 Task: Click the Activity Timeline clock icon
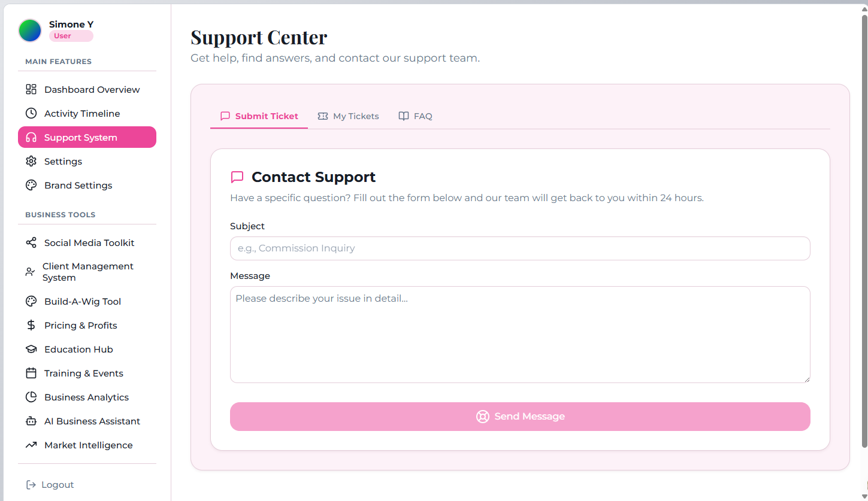[x=31, y=114]
